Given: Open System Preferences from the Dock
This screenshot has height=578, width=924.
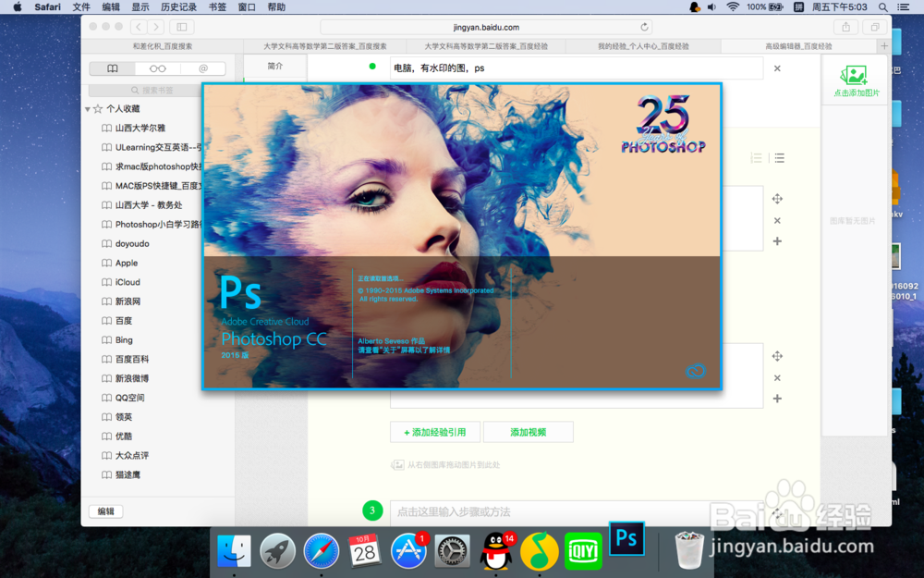Looking at the screenshot, I should (452, 551).
